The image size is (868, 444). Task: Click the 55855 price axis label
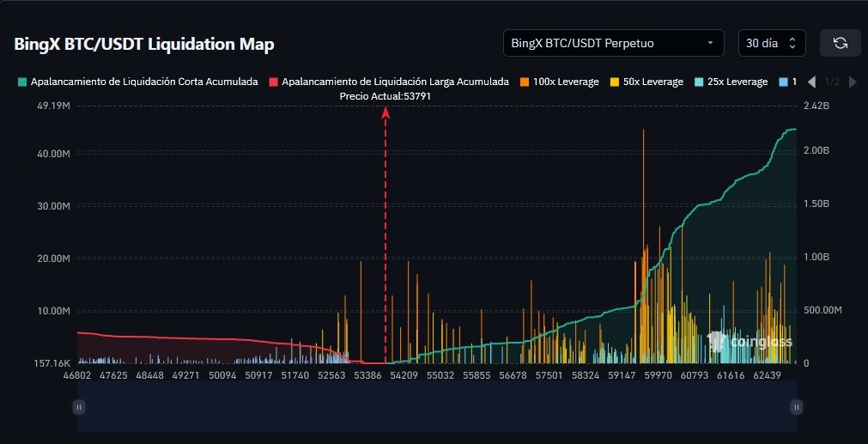476,375
